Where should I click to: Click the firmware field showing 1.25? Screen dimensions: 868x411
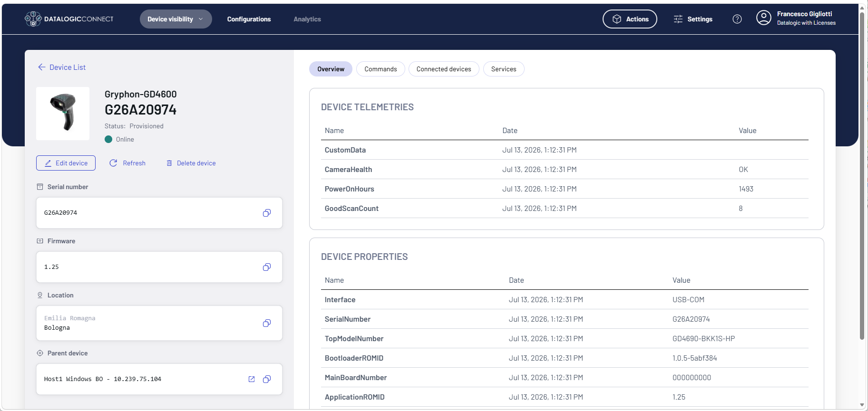[159, 267]
